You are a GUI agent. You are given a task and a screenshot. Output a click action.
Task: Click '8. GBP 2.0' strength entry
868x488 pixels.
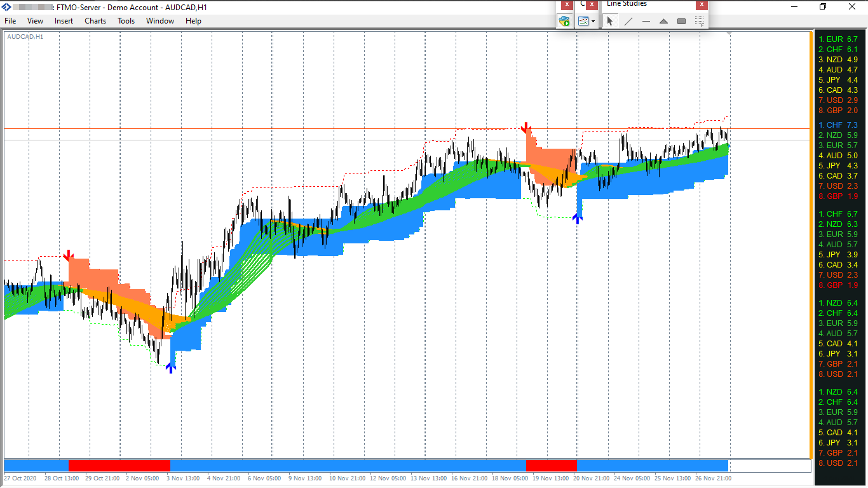click(838, 111)
